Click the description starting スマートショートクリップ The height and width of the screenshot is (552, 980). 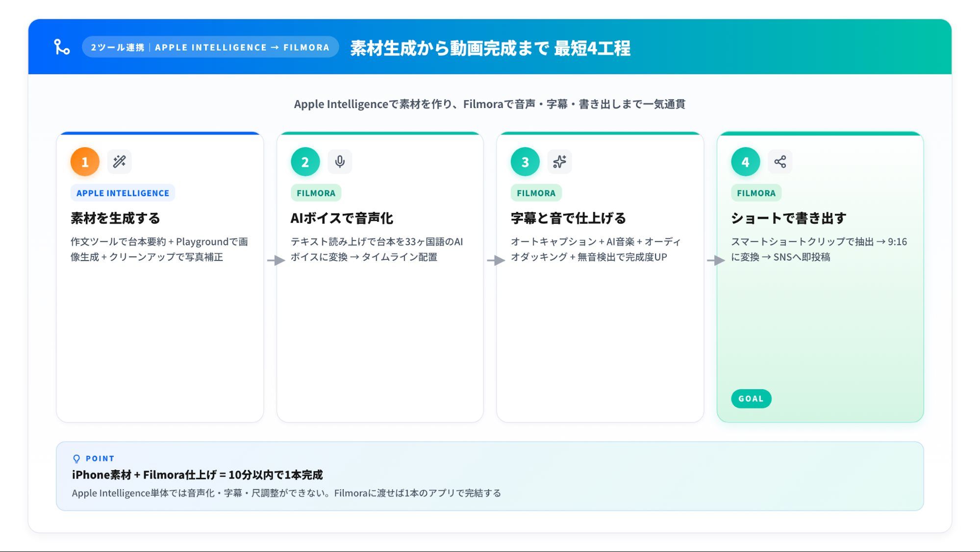(819, 249)
